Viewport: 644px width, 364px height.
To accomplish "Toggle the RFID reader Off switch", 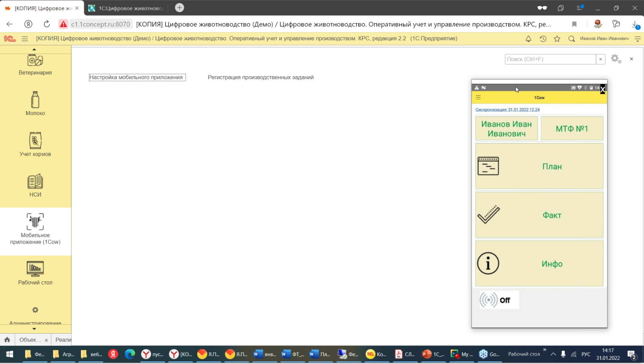I will [x=499, y=300].
